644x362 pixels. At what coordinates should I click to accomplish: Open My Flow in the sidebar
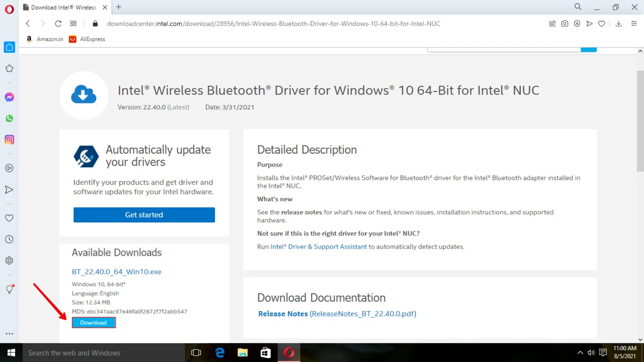[9, 190]
